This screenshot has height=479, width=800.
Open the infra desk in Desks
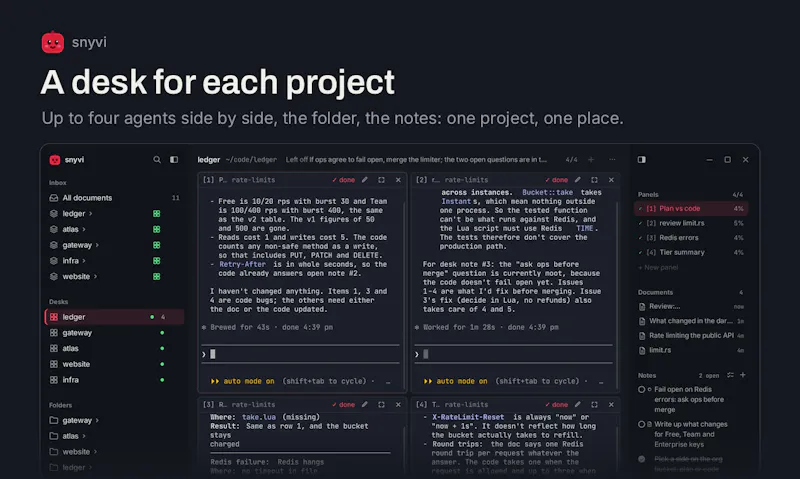click(x=114, y=380)
